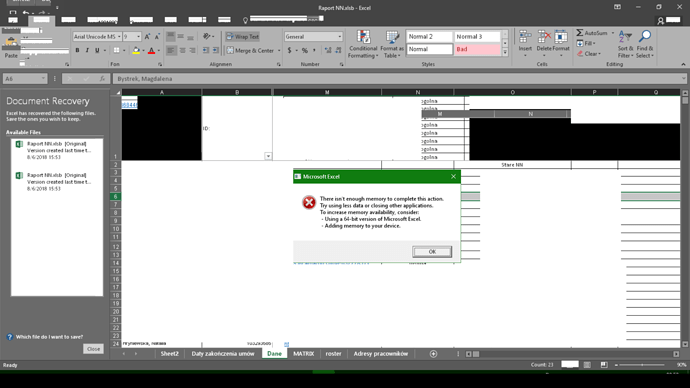Open Conditional Formatting menu
The image size is (690, 388).
(363, 44)
